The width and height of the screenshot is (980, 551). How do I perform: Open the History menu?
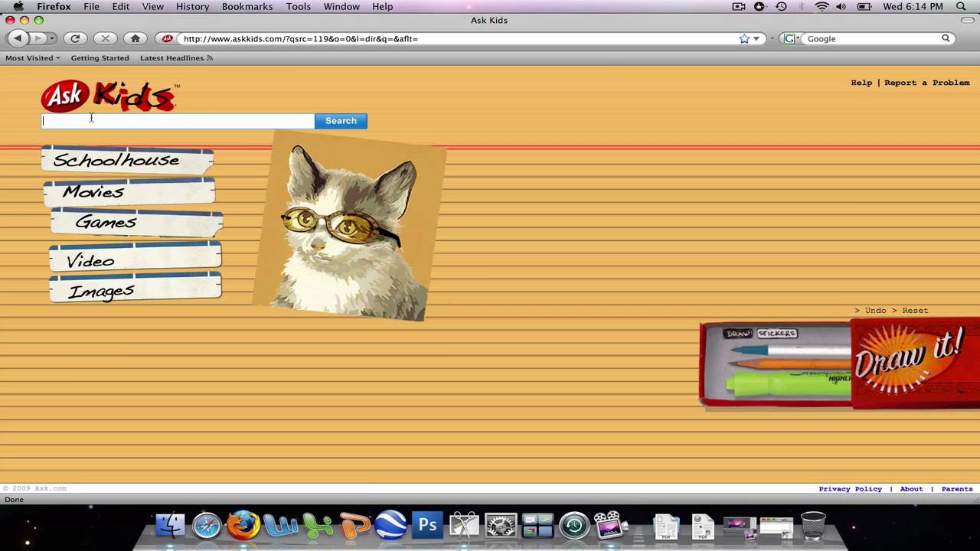(x=192, y=7)
